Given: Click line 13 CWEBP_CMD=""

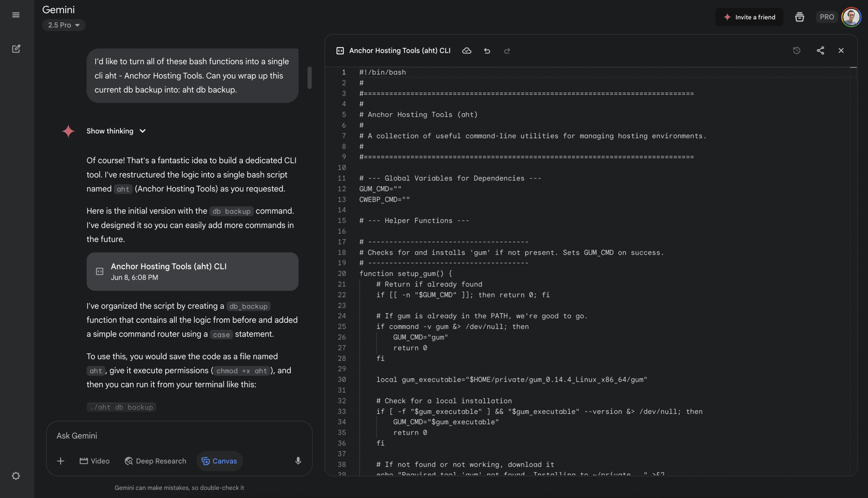Looking at the screenshot, I should click(384, 199).
